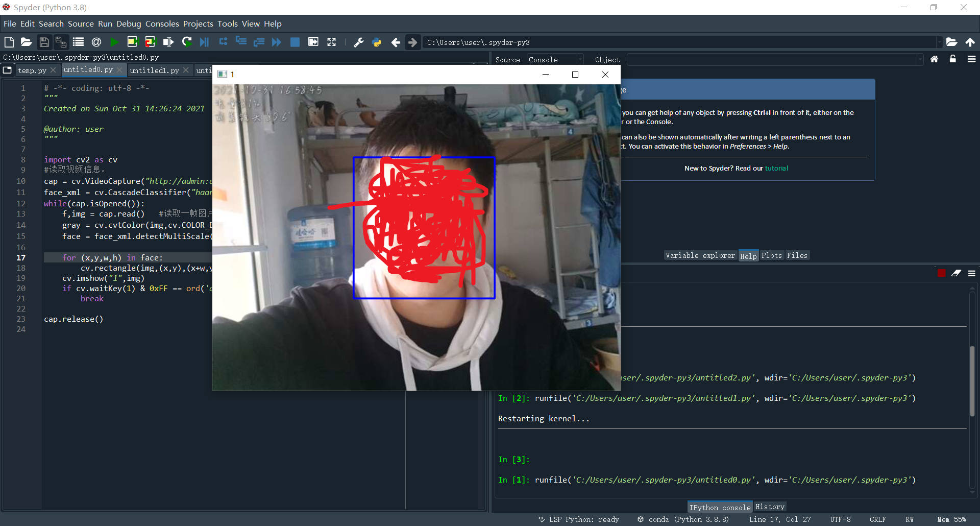The image size is (980, 526).
Task: Toggle fullscreen mode icon
Action: pos(332,42)
